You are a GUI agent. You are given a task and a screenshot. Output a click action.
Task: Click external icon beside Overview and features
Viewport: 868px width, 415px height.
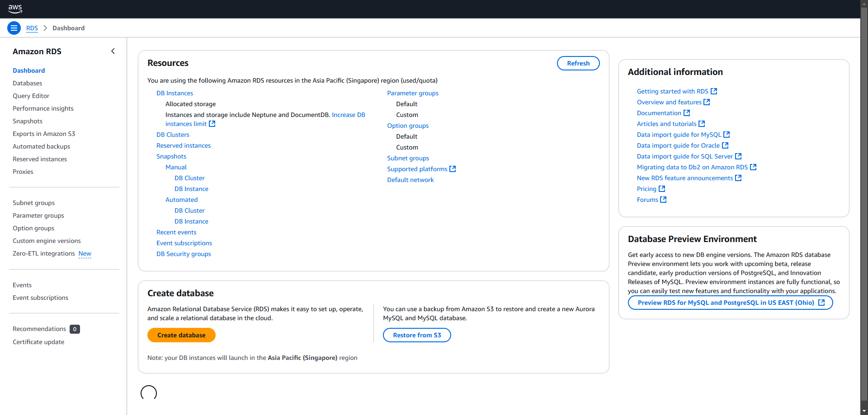707,102
